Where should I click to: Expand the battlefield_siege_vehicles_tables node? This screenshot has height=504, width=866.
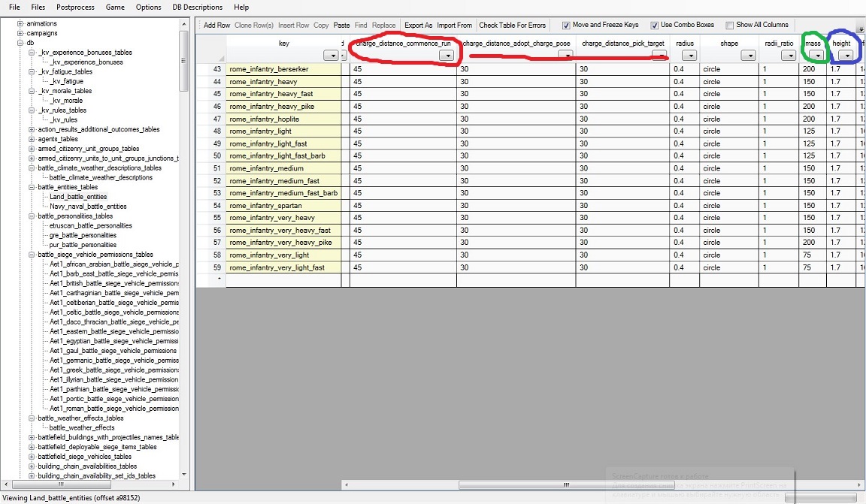pos(32,457)
